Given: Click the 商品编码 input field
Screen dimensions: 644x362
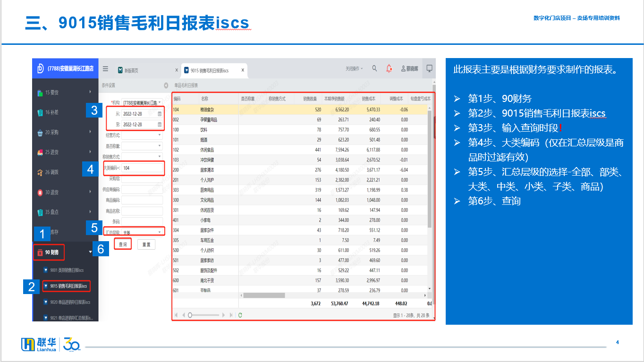Looking at the screenshot, I should 142,200.
